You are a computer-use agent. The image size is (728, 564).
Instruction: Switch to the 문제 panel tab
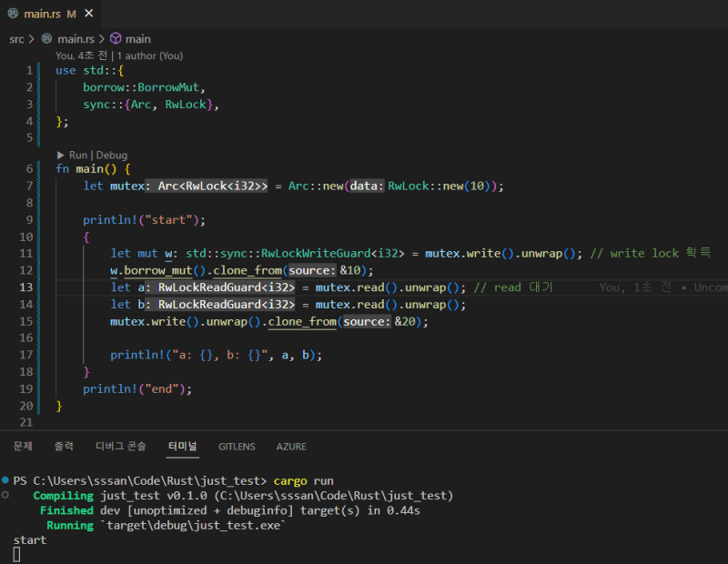(x=23, y=447)
